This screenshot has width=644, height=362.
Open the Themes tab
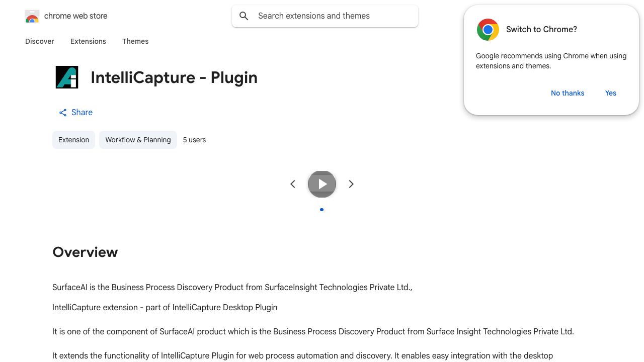(135, 41)
